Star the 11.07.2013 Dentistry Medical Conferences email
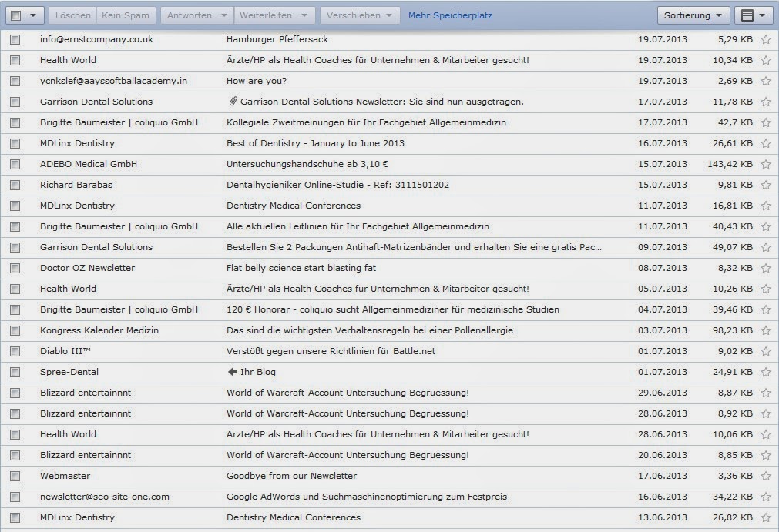 pyautogui.click(x=766, y=206)
